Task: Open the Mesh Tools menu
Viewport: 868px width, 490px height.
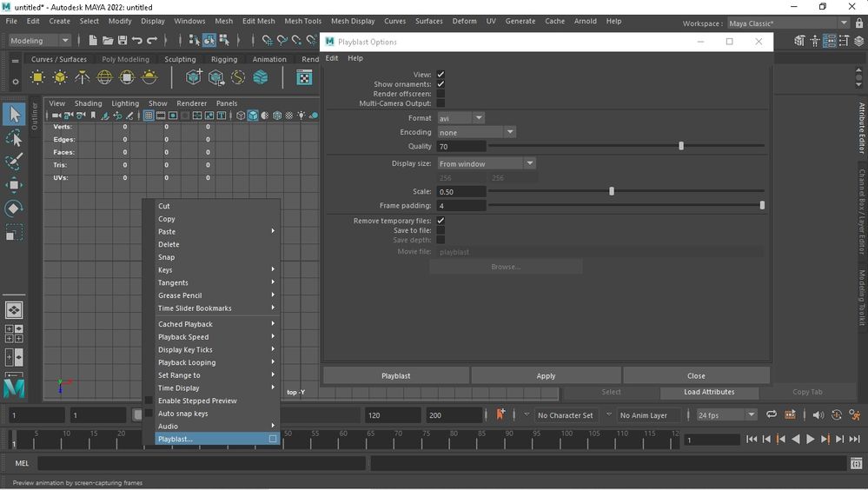Action: pos(303,21)
